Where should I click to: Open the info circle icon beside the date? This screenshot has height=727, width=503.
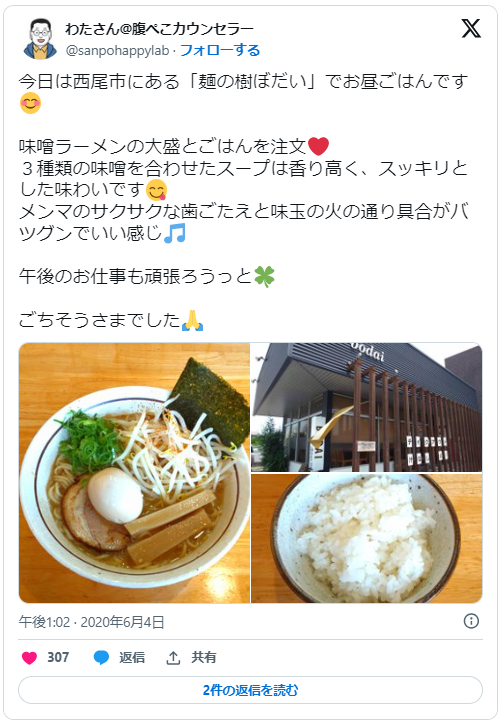tap(471, 621)
